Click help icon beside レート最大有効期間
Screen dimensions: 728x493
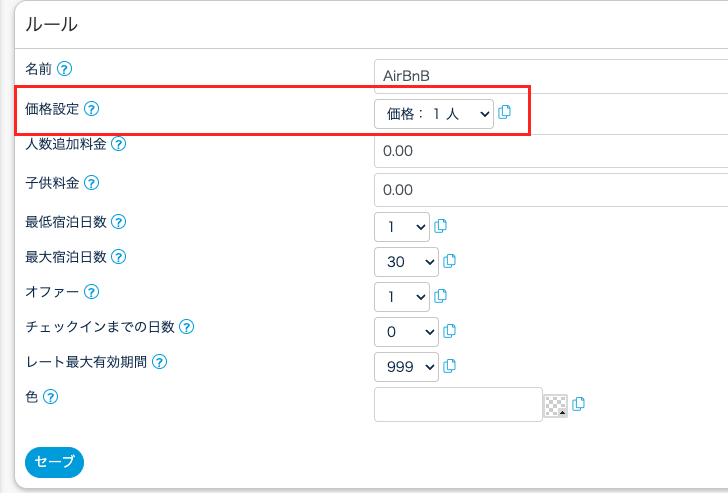pyautogui.click(x=158, y=362)
